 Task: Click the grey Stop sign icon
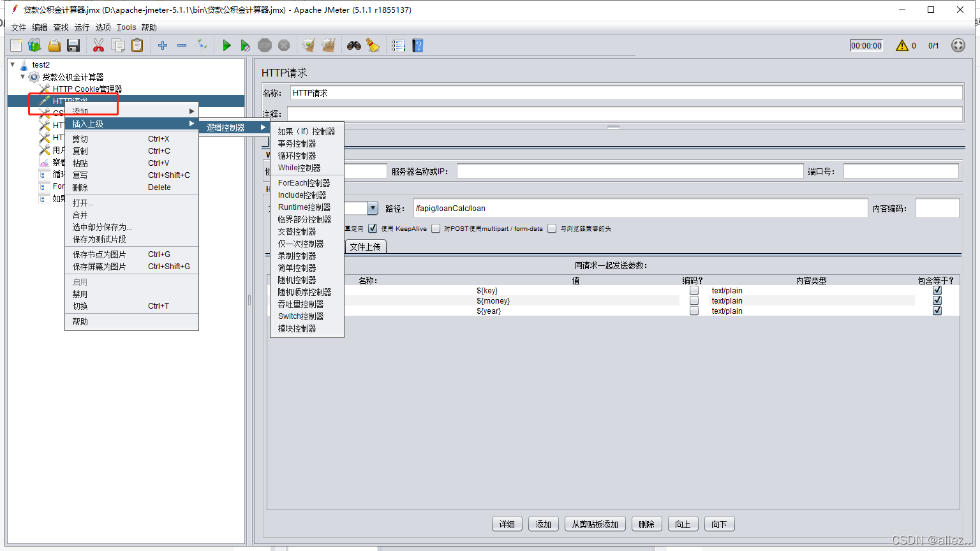[265, 45]
